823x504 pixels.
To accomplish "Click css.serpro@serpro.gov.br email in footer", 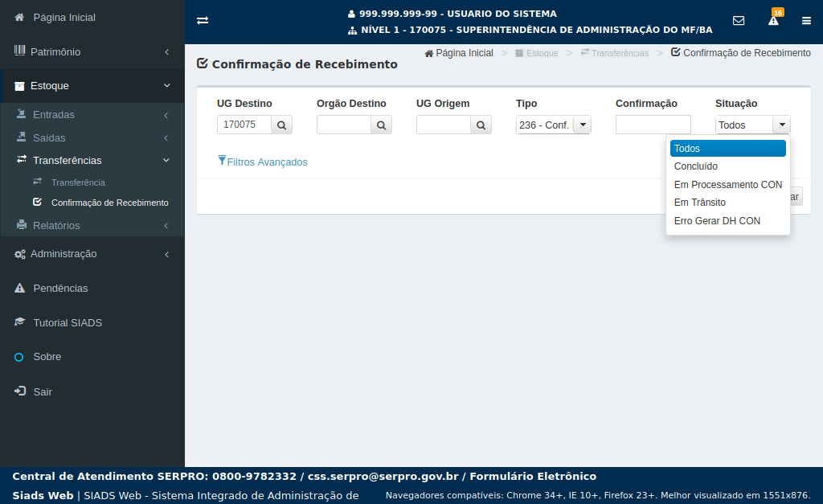I will [x=383, y=476].
